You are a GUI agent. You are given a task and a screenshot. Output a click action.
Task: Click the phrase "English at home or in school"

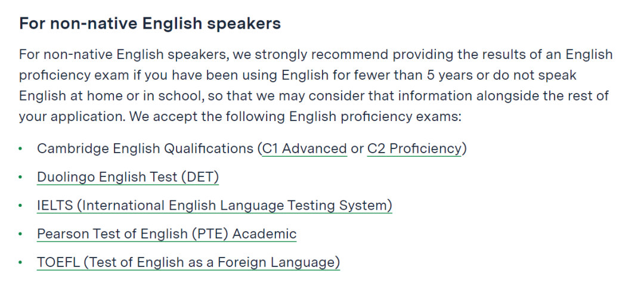pos(110,96)
